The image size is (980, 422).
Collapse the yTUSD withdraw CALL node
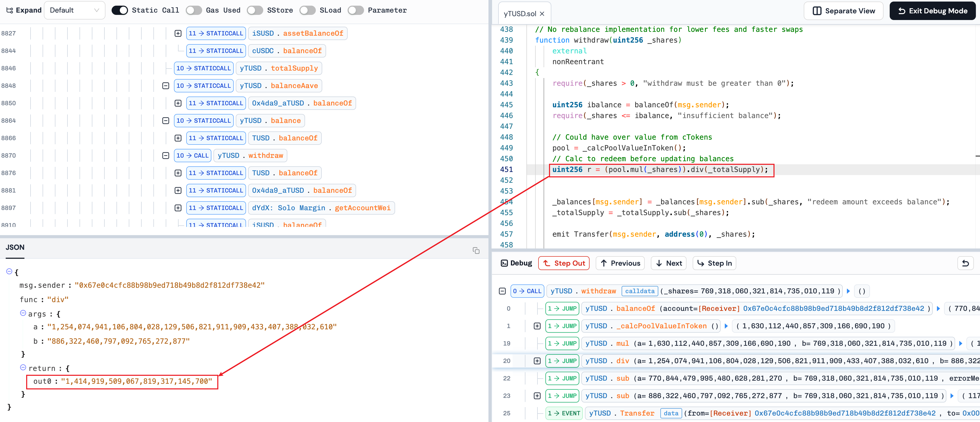pyautogui.click(x=165, y=156)
